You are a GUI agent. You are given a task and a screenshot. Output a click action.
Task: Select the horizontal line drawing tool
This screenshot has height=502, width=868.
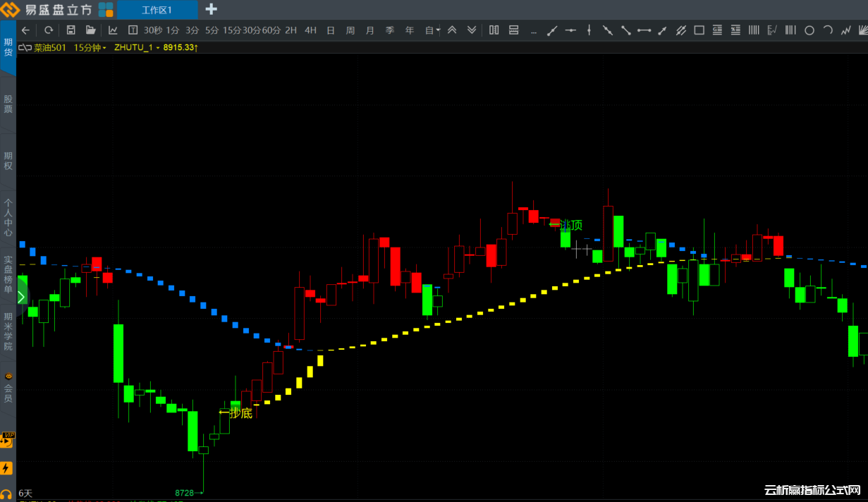tap(570, 30)
